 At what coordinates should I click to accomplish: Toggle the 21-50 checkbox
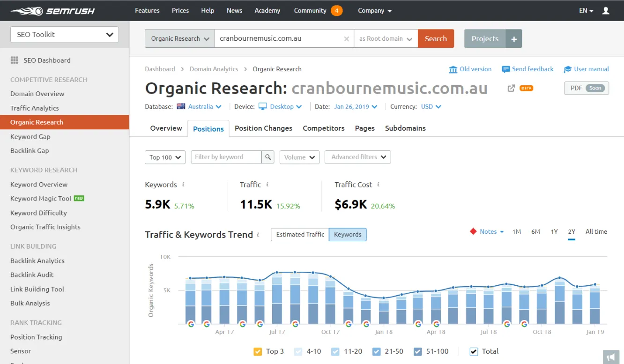pyautogui.click(x=377, y=351)
